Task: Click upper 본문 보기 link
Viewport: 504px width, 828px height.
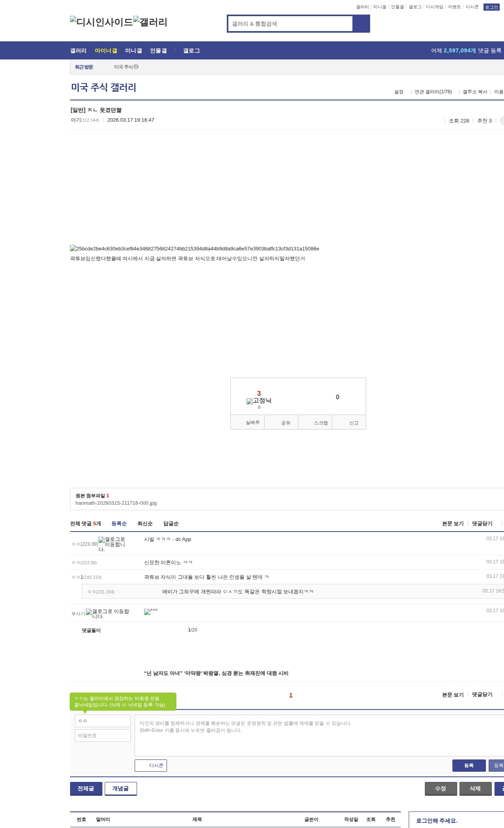Action: coord(453,524)
